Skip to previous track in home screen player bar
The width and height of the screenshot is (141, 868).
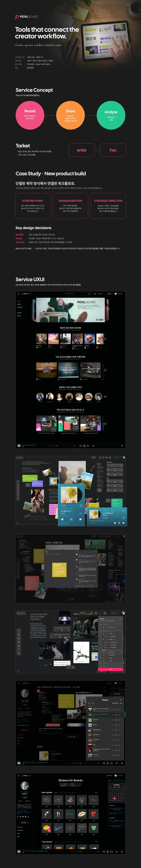(x=81, y=446)
